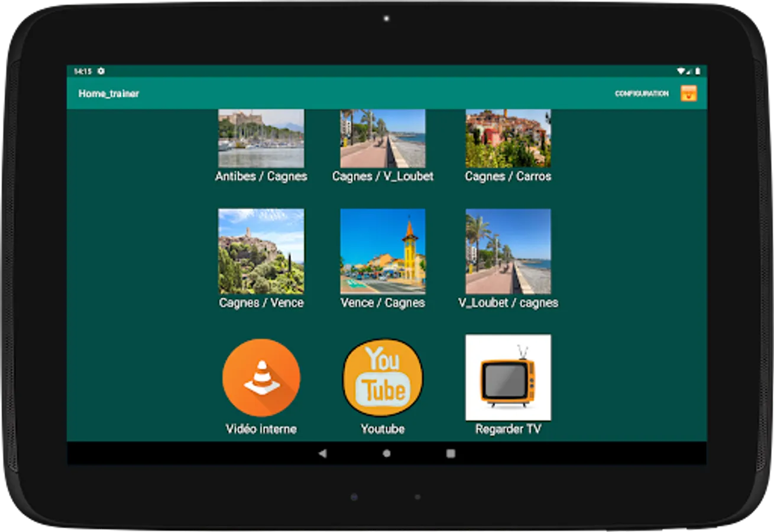Open the VLC cone Vidéo interne icon
Viewport: 774px width, 532px height.
261,378
